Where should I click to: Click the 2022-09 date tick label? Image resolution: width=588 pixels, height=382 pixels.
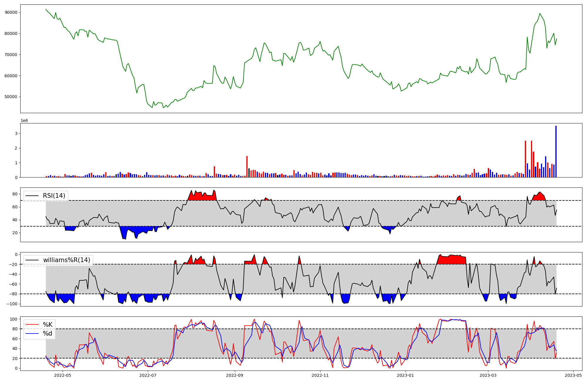click(235, 375)
